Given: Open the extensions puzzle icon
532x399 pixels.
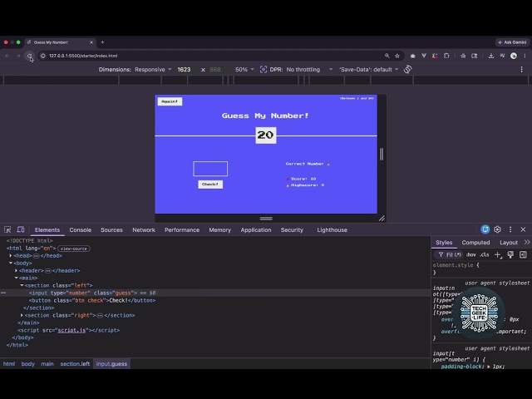Looking at the screenshot, I should (446, 56).
